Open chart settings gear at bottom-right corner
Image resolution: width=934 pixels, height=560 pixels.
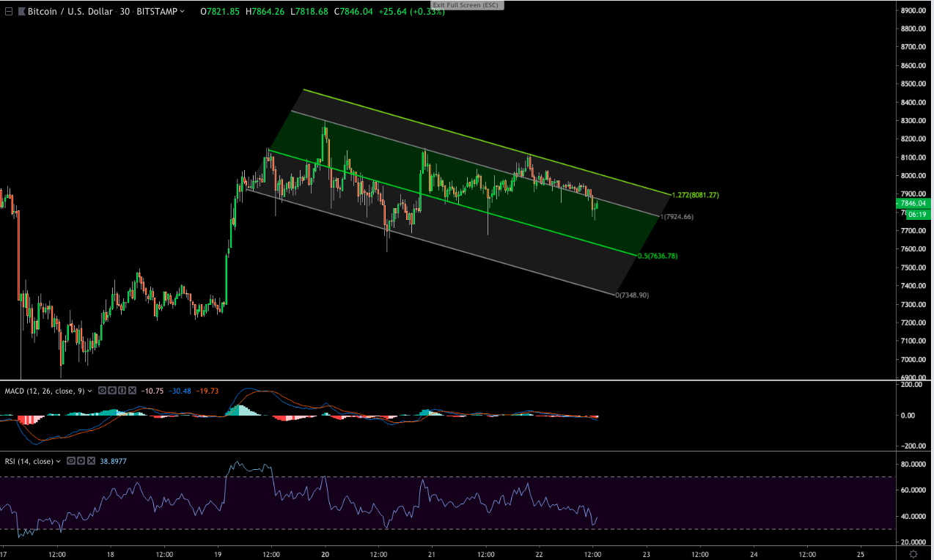pos(913,553)
